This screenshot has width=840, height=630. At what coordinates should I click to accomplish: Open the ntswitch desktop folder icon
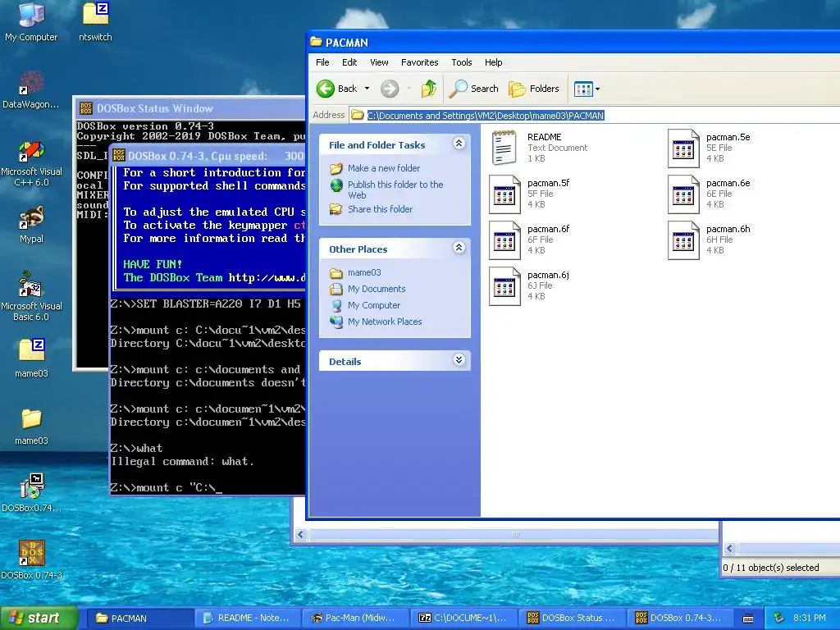[x=95, y=21]
